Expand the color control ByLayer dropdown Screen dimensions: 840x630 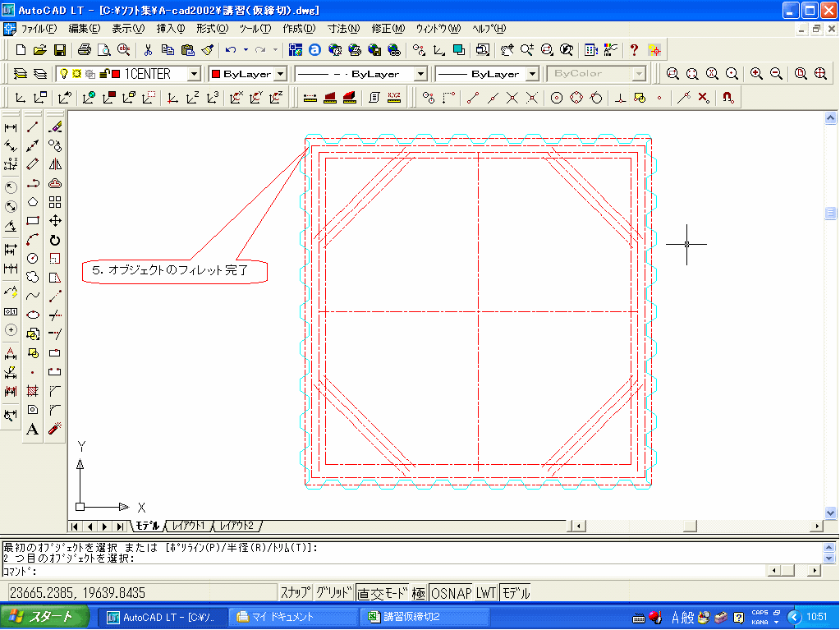(x=282, y=73)
